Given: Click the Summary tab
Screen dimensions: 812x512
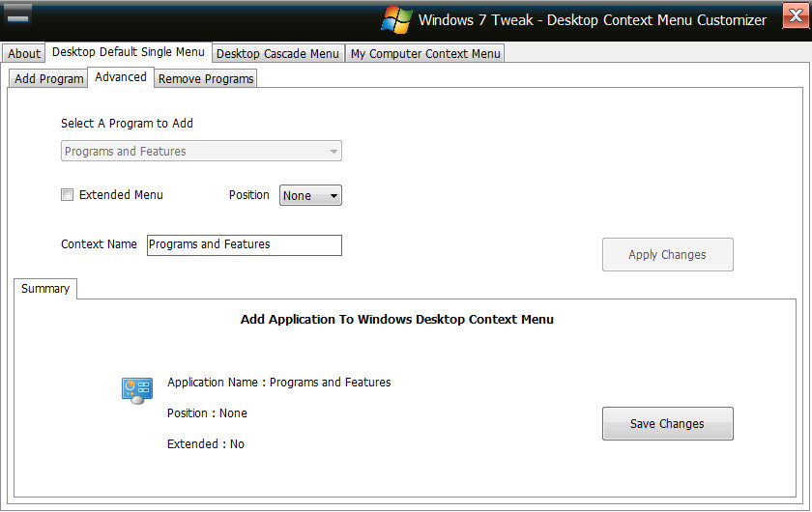Looking at the screenshot, I should (45, 289).
